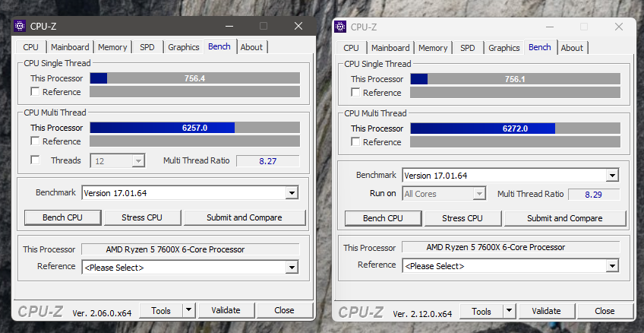Click Stress CPU in the right window
This screenshot has width=644, height=333.
pos(462,218)
